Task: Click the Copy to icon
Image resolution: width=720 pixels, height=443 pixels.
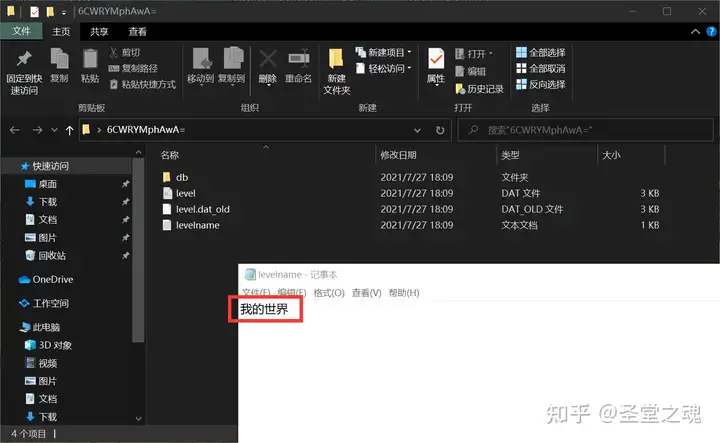Action: coord(233,59)
